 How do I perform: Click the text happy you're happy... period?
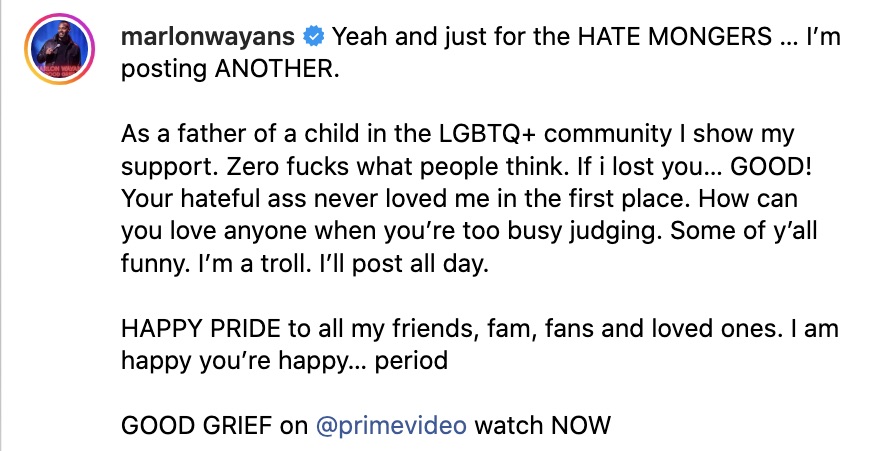[284, 361]
